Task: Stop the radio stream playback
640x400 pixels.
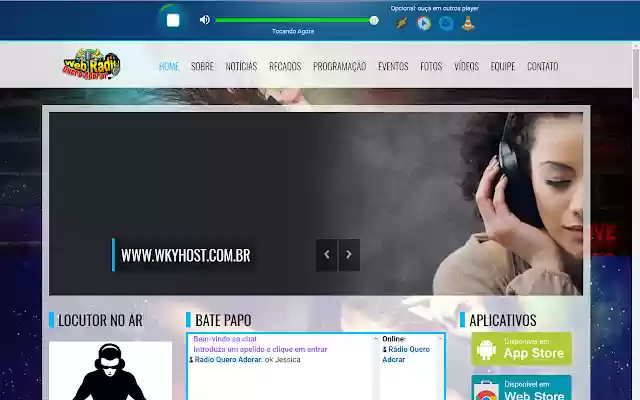Action: (x=173, y=20)
